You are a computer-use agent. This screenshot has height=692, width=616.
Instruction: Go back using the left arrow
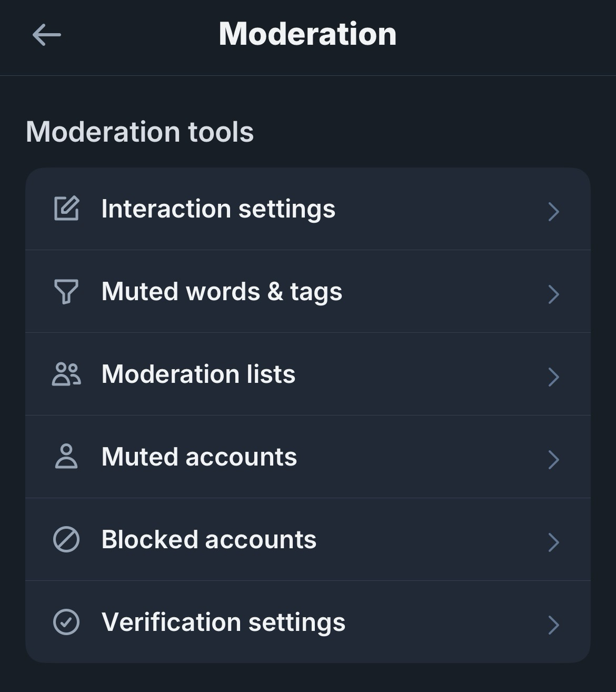coord(46,35)
